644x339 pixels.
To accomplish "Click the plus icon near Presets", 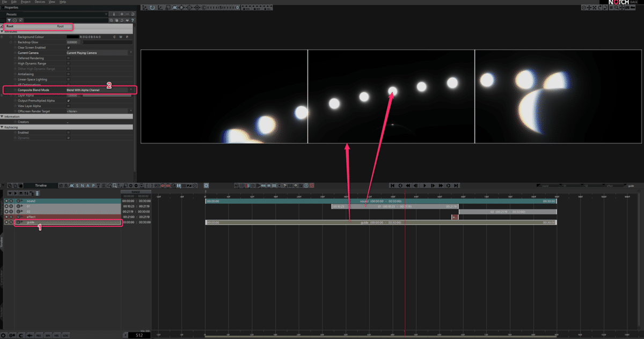I will point(122,14).
